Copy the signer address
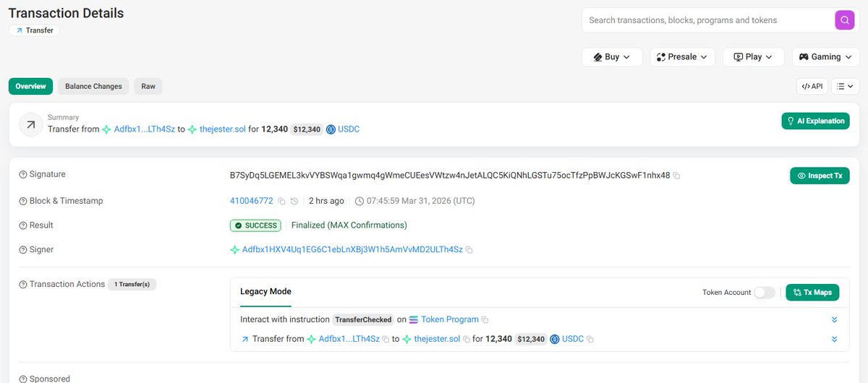This screenshot has width=868, height=383. coord(469,250)
